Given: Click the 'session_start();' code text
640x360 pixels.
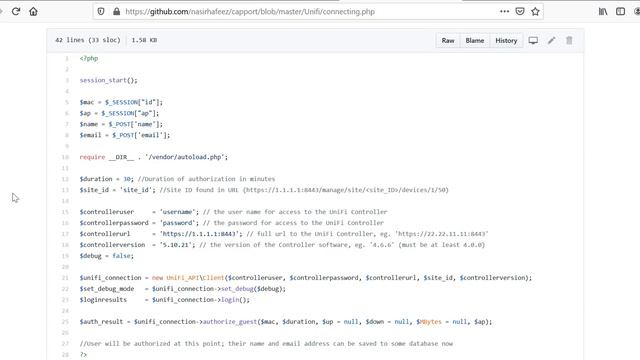Looking at the screenshot, I should pyautogui.click(x=109, y=80).
